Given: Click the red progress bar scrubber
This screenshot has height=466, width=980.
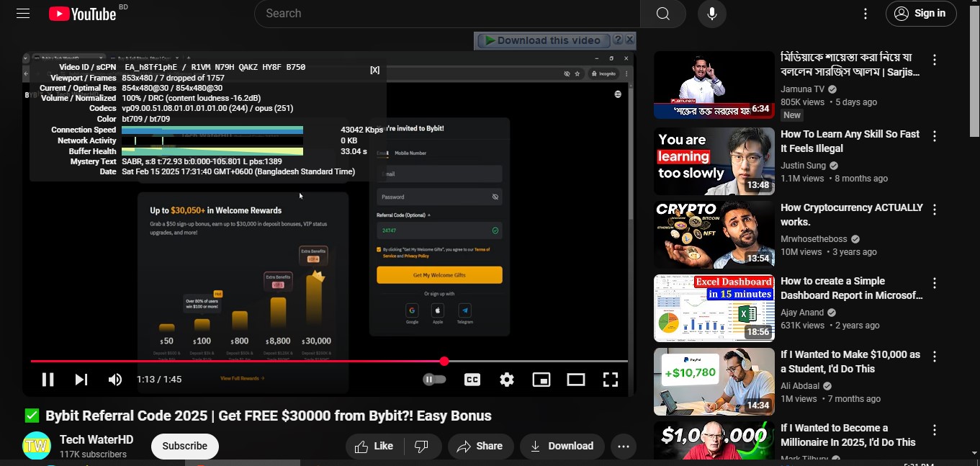Looking at the screenshot, I should point(444,361).
